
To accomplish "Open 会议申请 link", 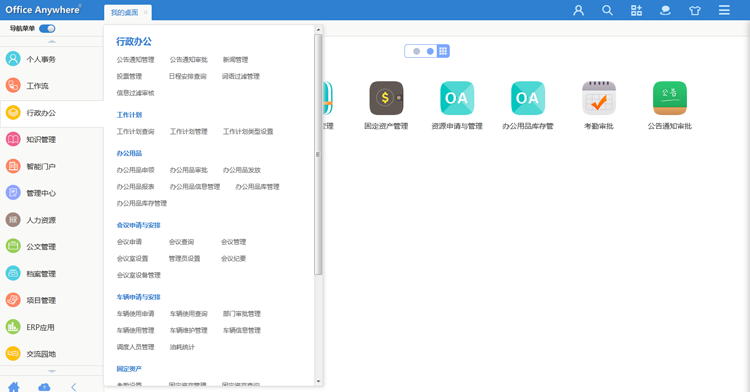I will pyautogui.click(x=129, y=242).
